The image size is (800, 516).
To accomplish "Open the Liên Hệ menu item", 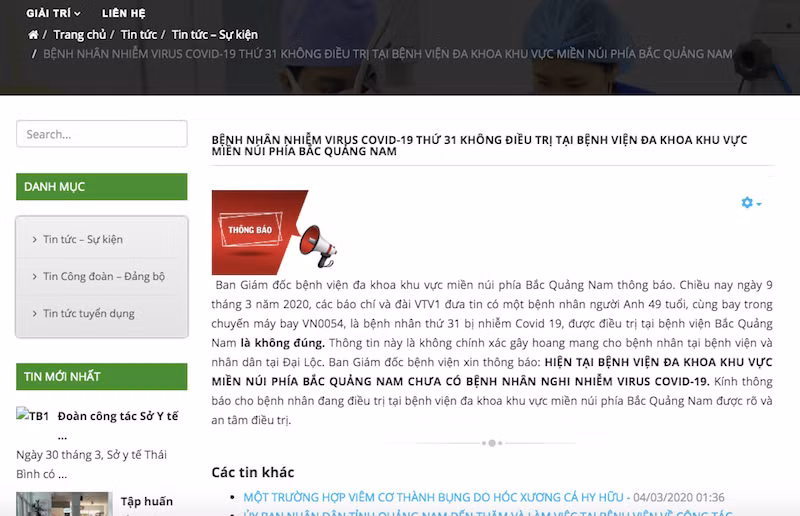I will point(123,13).
